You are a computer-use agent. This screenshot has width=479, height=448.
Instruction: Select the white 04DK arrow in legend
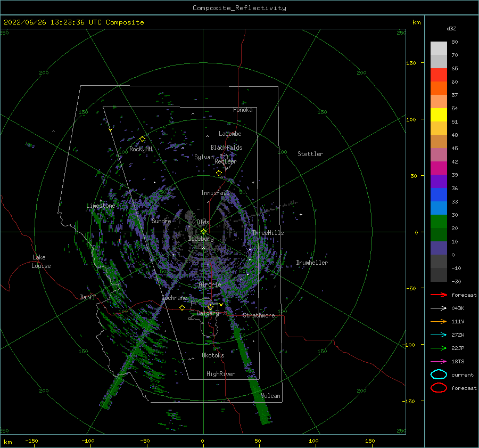tap(439, 308)
